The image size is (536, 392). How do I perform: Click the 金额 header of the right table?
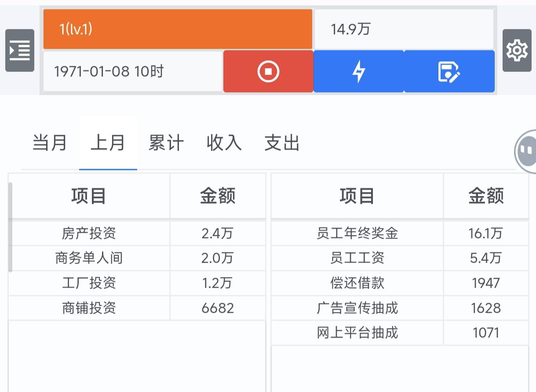[486, 196]
